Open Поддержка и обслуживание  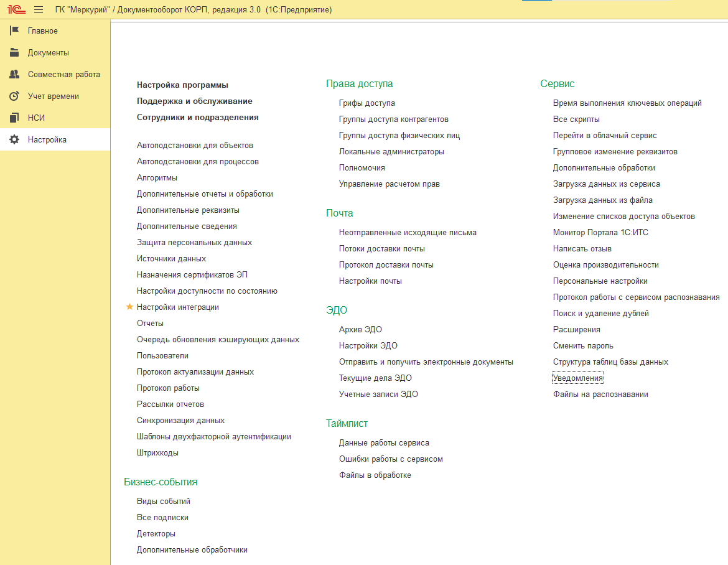click(195, 101)
